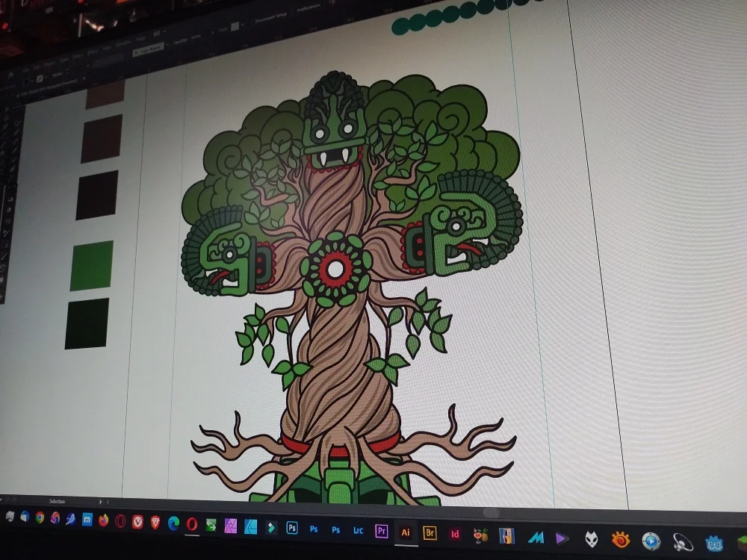Open the Window menu

click(x=123, y=43)
